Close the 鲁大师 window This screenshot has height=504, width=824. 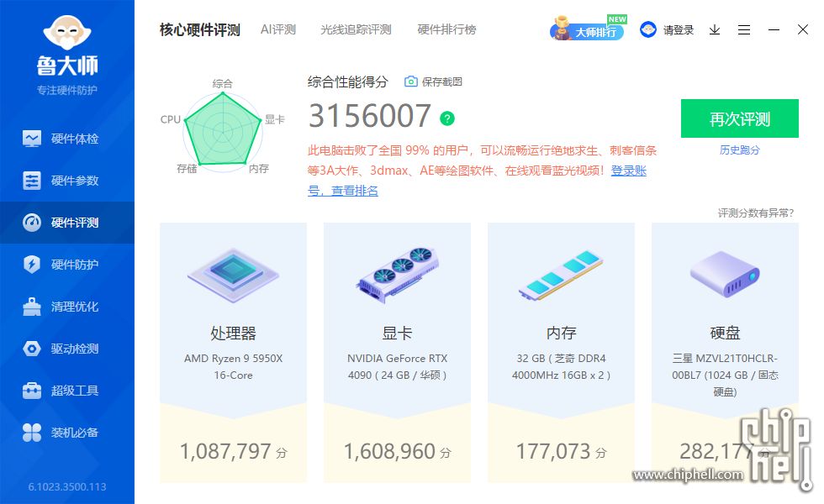[802, 29]
